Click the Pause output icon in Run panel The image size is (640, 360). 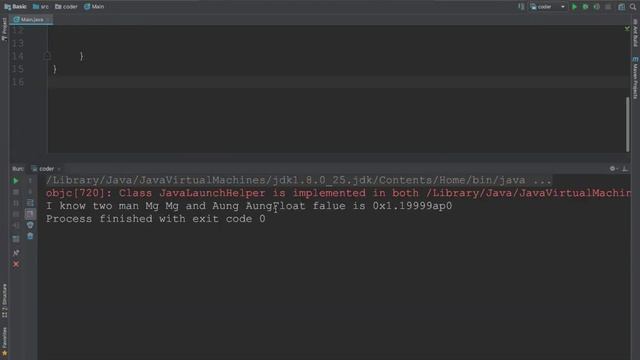(x=16, y=203)
